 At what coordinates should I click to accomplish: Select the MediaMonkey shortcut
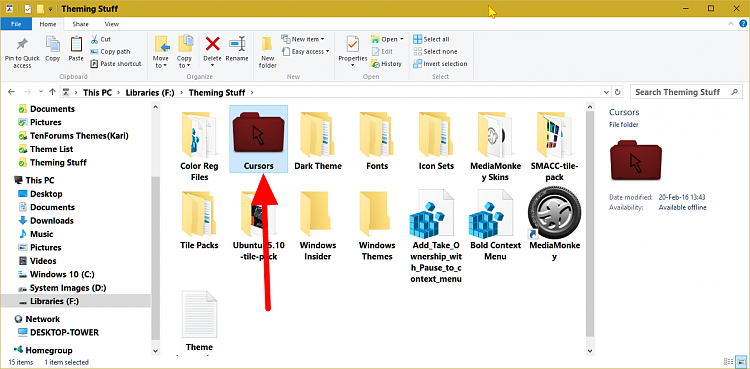point(554,225)
